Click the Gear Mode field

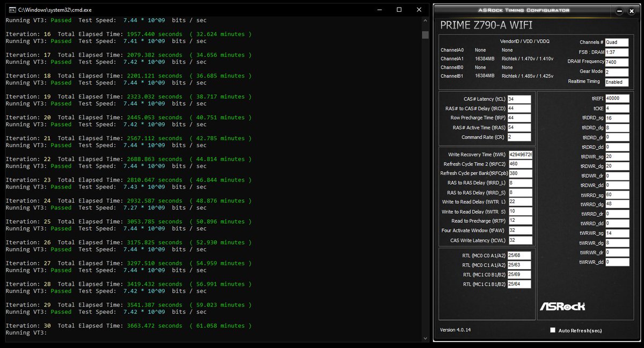pos(617,71)
